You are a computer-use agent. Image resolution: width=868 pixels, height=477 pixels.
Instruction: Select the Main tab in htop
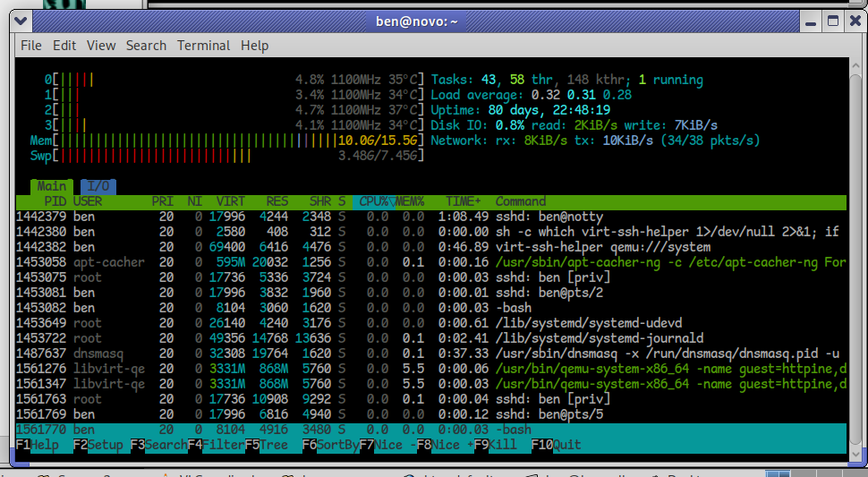[x=52, y=186]
